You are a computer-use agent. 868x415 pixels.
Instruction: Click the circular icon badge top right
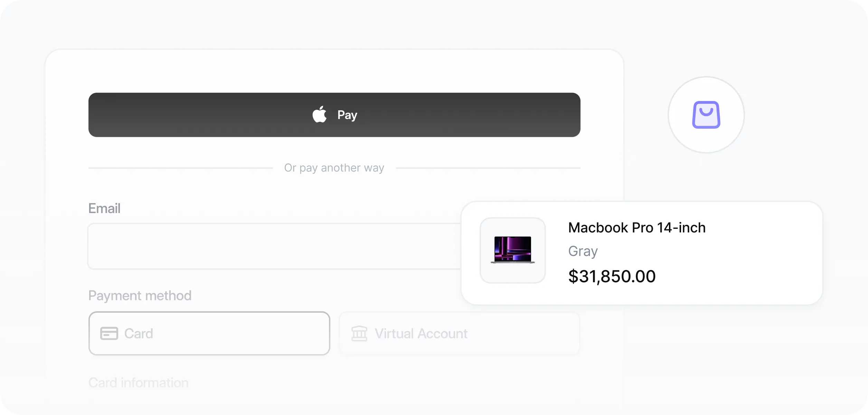(x=706, y=115)
